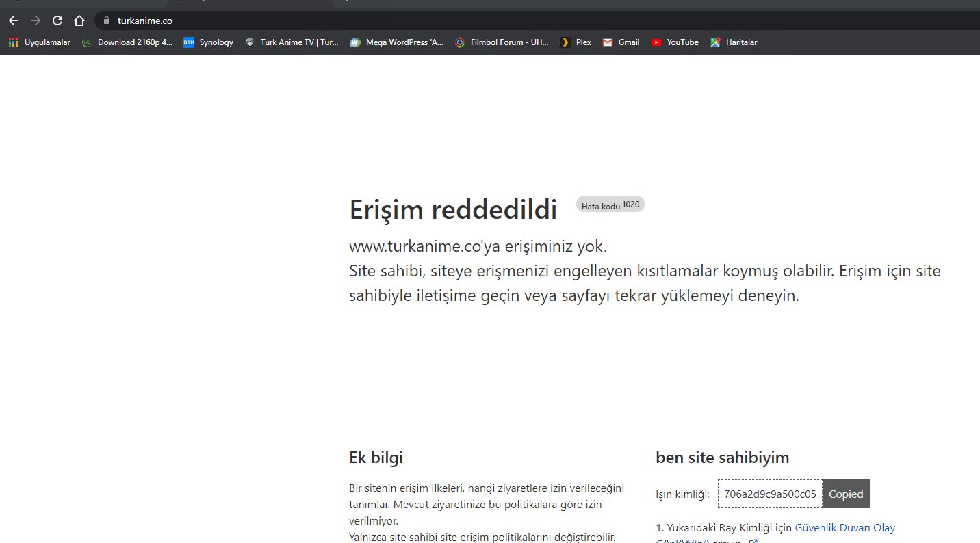Image resolution: width=980 pixels, height=543 pixels.
Task: View site security lock info
Action: pos(106,21)
